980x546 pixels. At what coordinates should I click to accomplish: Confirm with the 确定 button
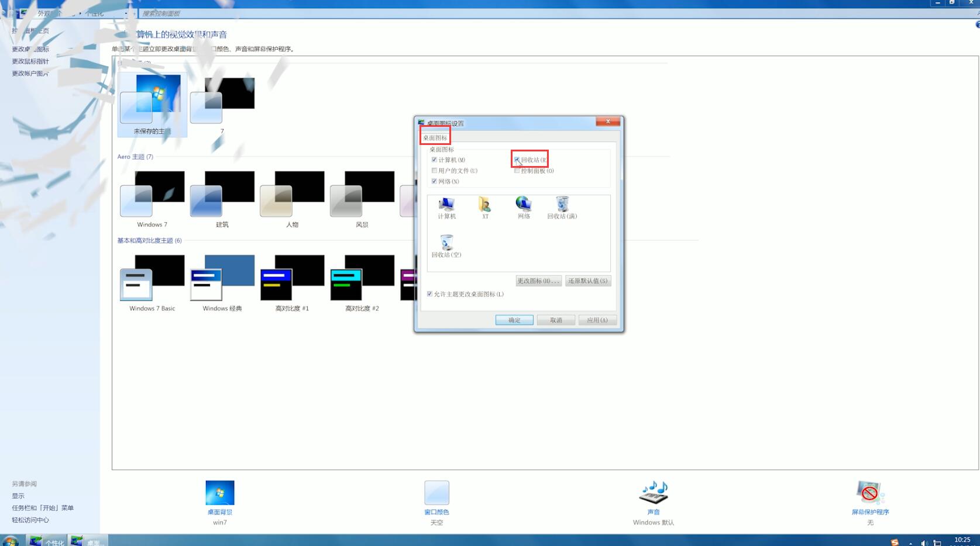[514, 320]
